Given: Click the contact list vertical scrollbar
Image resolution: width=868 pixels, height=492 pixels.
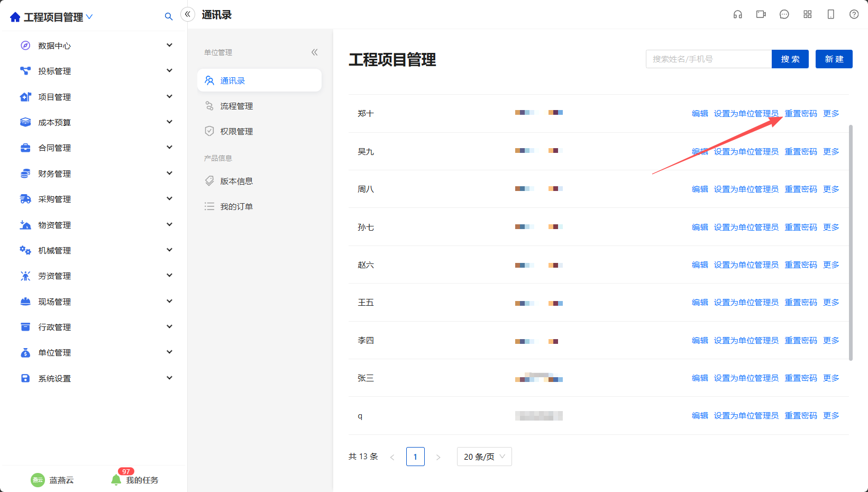Looking at the screenshot, I should 851,243.
